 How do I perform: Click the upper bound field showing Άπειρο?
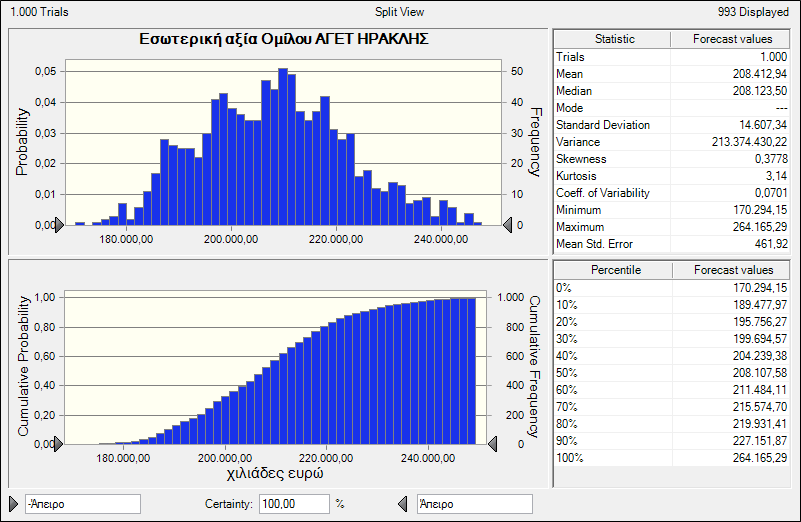pyautogui.click(x=475, y=504)
